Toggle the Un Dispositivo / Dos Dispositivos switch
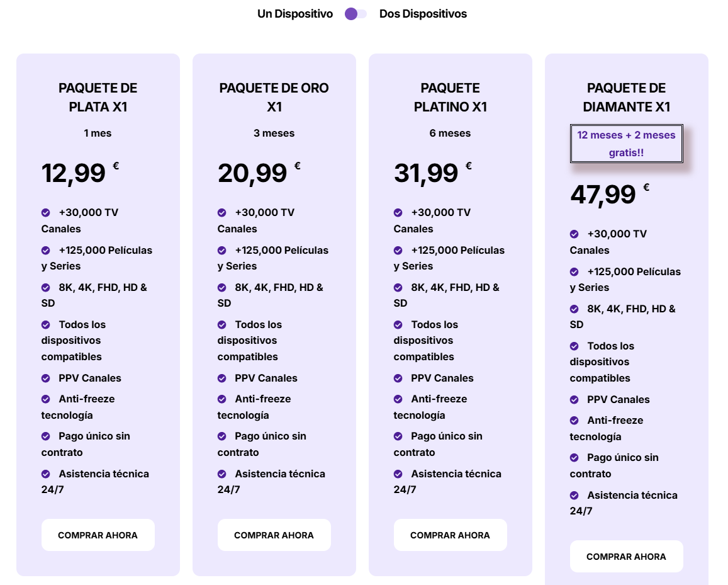Viewport: 728px width, 585px height. click(x=356, y=14)
